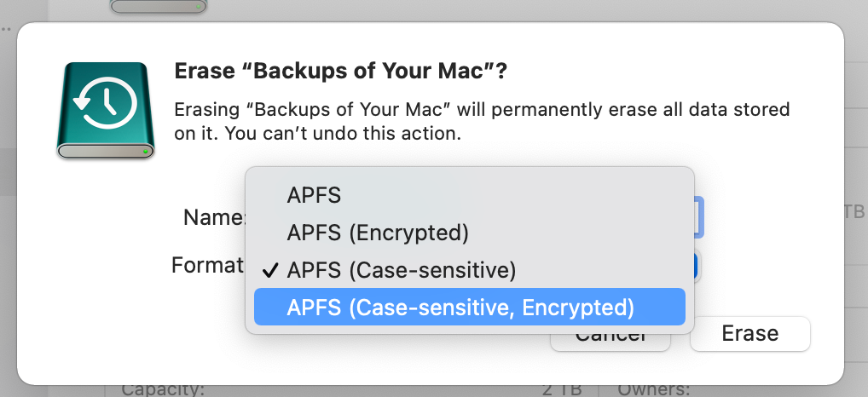This screenshot has height=397, width=868.
Task: Click the Owners label below the dialog
Action: [654, 390]
